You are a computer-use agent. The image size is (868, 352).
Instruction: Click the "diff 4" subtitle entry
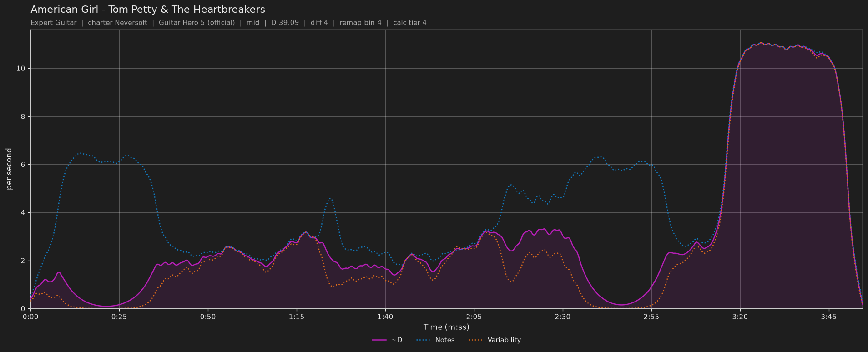click(x=319, y=23)
